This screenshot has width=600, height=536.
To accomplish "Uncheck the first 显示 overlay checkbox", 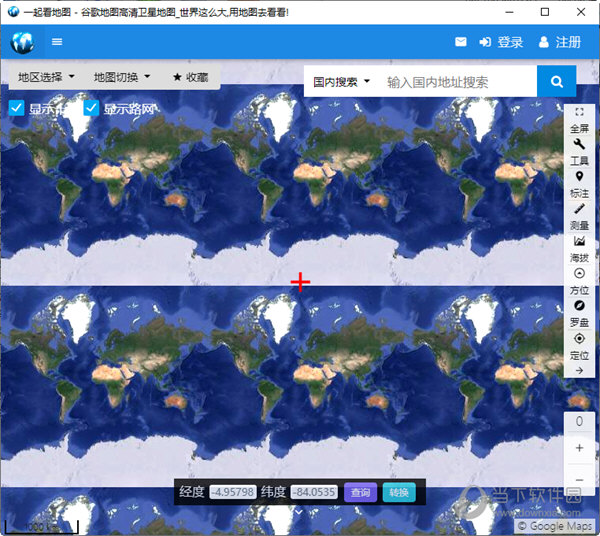I will click(16, 108).
